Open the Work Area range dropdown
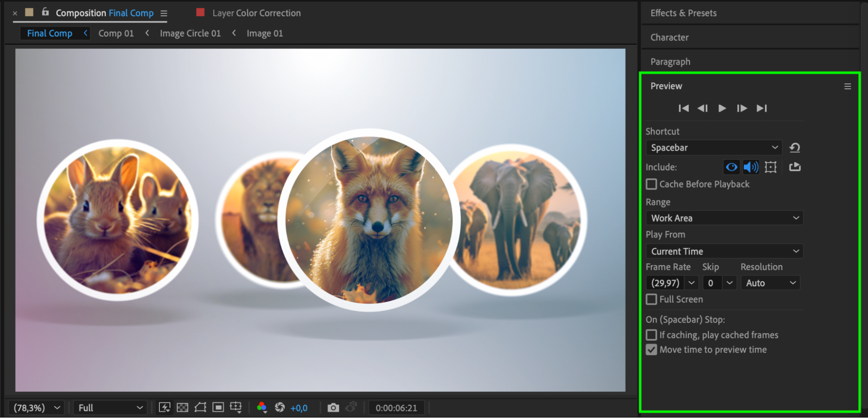Image resolution: width=868 pixels, height=418 pixels. pyautogui.click(x=724, y=218)
